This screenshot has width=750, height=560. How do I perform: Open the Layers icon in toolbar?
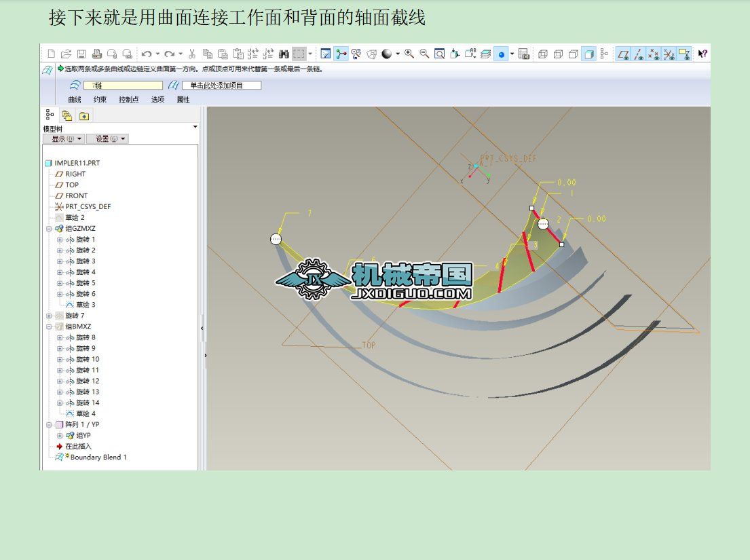(x=485, y=54)
